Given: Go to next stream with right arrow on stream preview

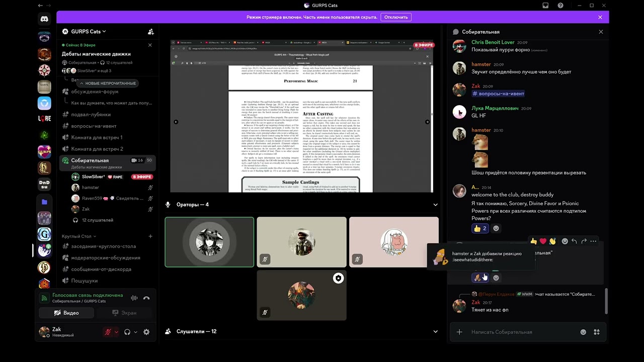Looking at the screenshot, I should [x=427, y=122].
